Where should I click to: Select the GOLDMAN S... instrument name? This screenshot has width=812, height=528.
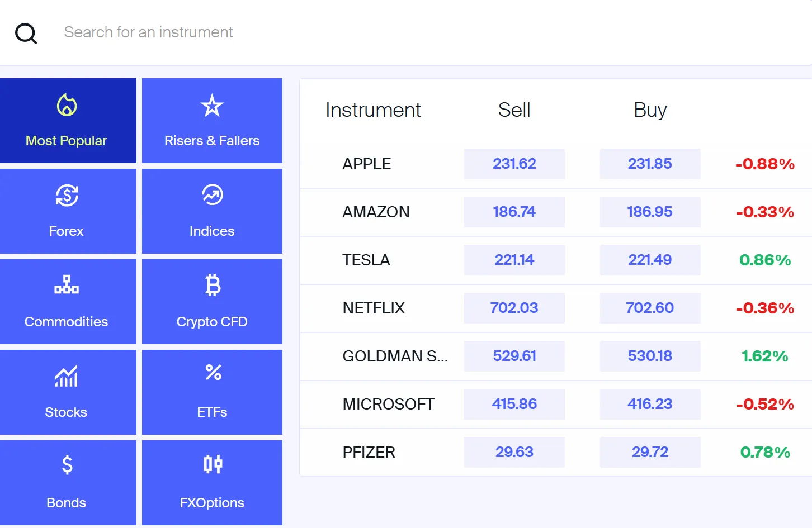pos(395,356)
